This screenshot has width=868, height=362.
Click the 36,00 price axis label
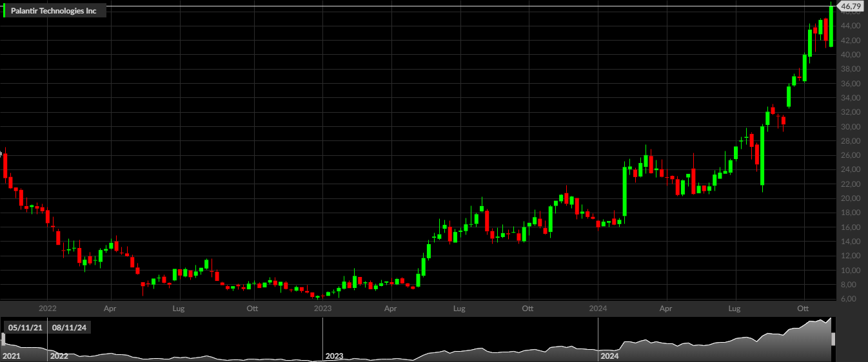851,84
